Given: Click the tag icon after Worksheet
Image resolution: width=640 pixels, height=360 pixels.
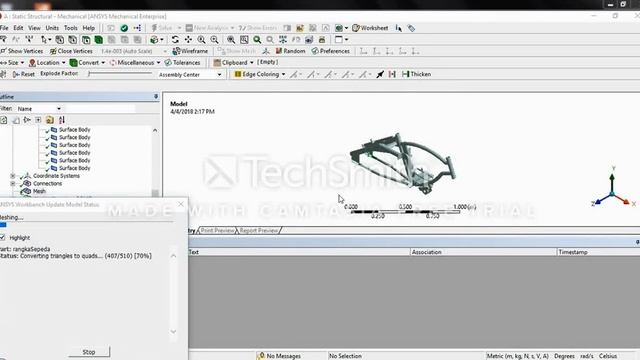Looking at the screenshot, I should [x=411, y=28].
